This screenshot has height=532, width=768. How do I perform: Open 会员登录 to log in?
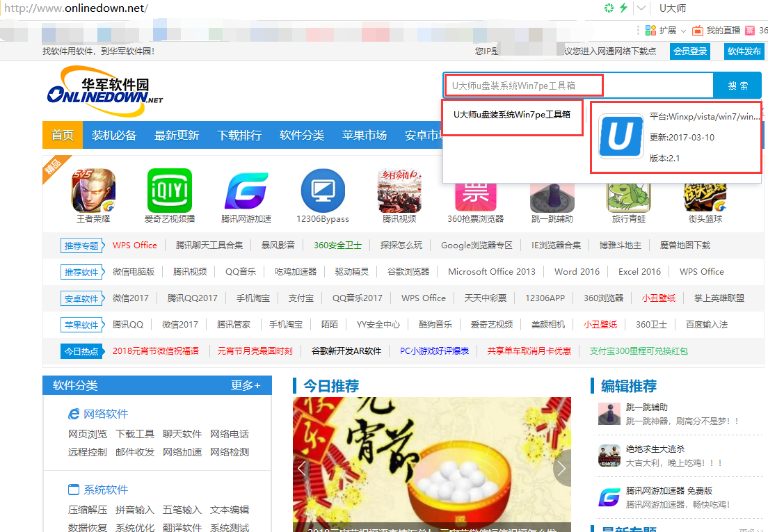pos(689,51)
